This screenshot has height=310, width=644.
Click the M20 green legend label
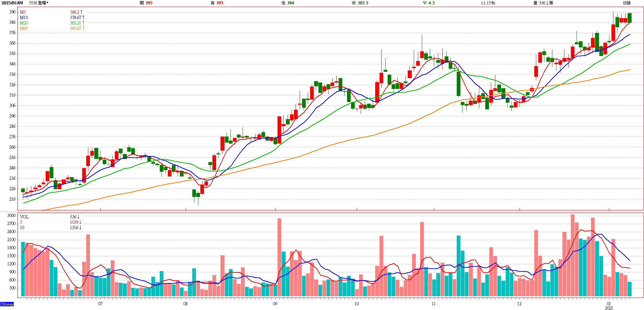[24, 23]
